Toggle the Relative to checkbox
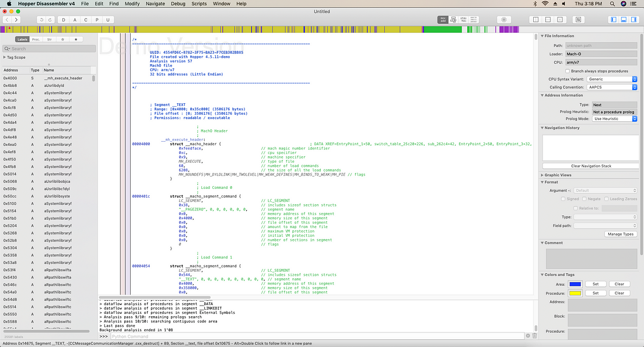The image size is (644, 347). (x=575, y=208)
